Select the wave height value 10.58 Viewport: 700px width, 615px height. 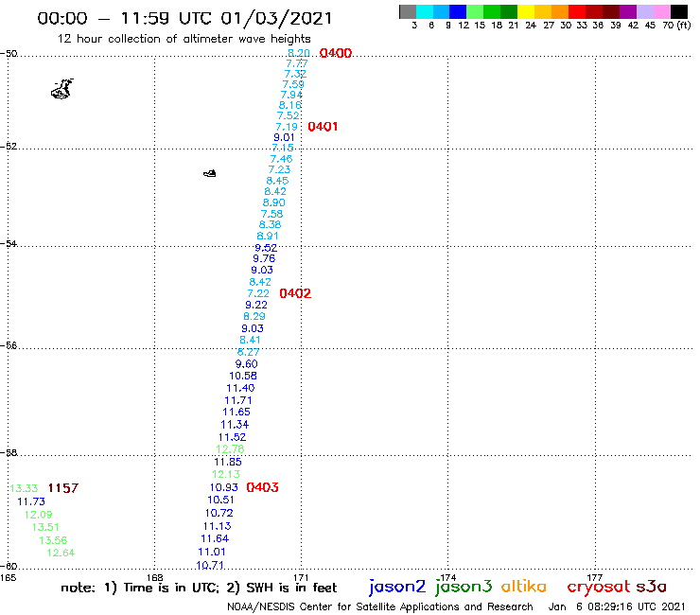243,376
